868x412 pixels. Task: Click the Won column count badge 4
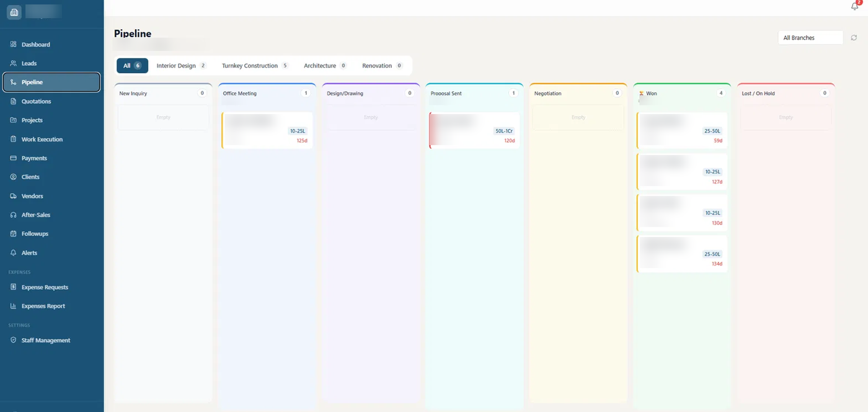click(x=720, y=93)
